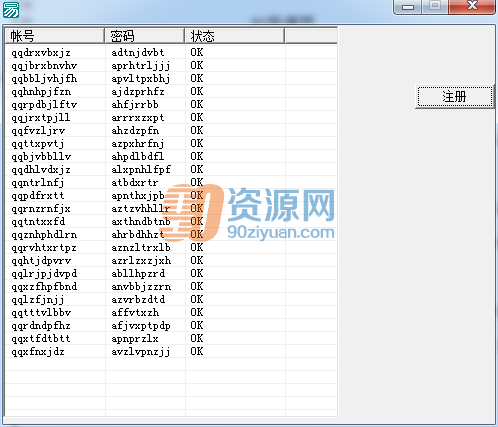Click password ahzdzpfn
This screenshot has width=498, height=427.
tap(135, 131)
